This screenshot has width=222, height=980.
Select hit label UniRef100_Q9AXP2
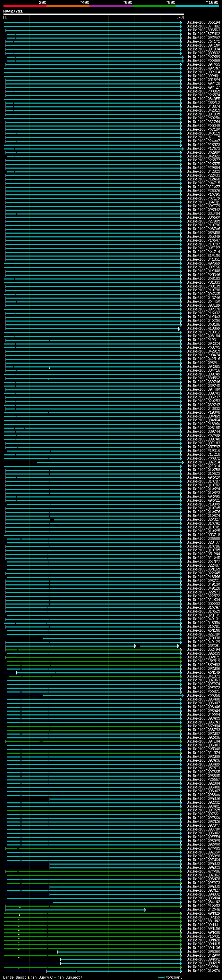pos(203,960)
